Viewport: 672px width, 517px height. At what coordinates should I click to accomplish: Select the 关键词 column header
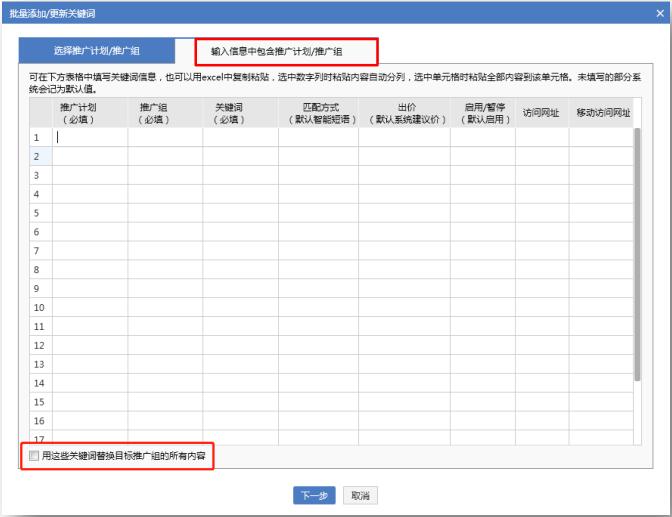tap(240, 113)
